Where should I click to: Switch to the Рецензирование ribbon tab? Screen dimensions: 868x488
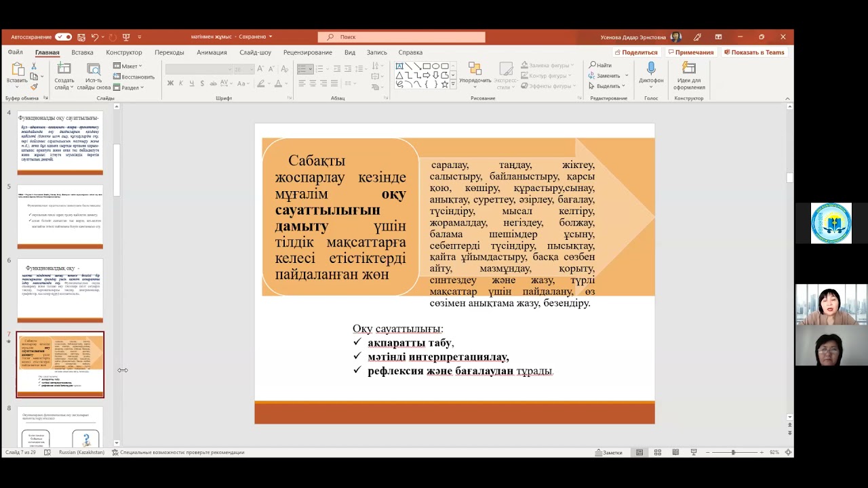pos(308,52)
